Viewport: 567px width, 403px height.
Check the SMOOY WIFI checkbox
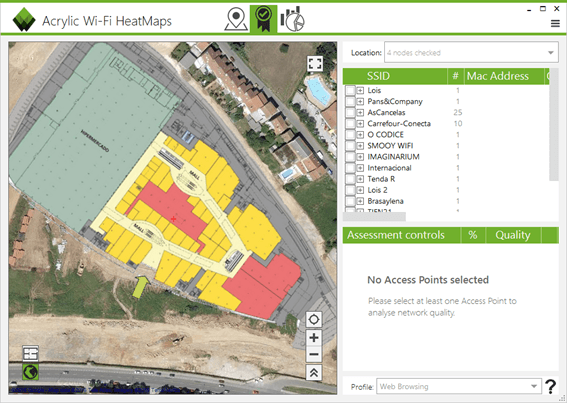(350, 146)
